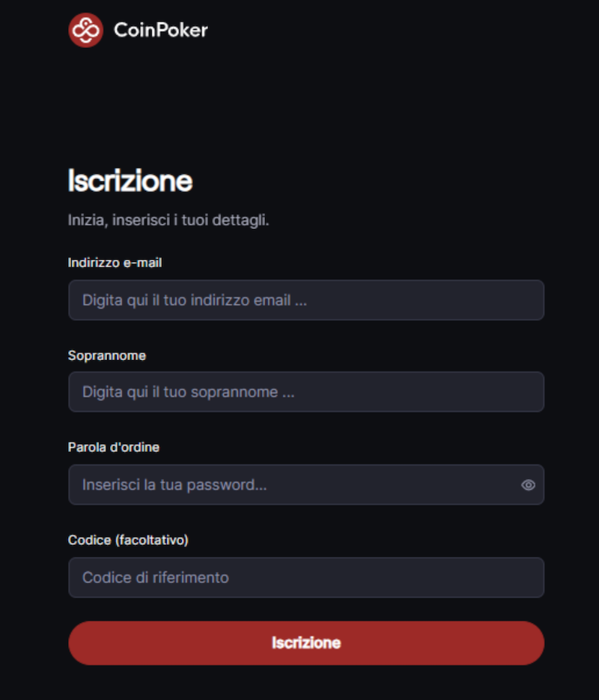This screenshot has height=700, width=599.
Task: Toggle password visibility in Parola d'ordine field
Action: [x=528, y=485]
